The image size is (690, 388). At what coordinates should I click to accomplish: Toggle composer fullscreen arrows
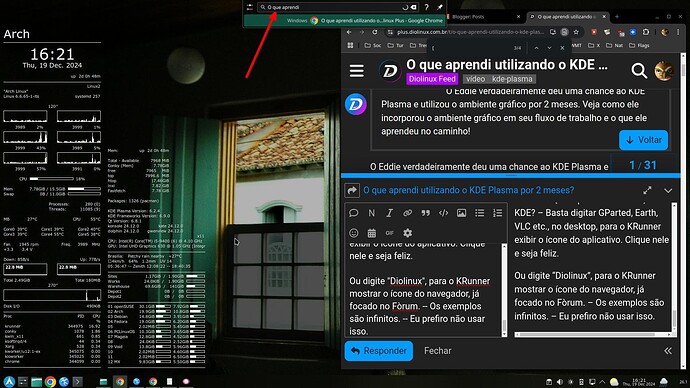point(647,190)
